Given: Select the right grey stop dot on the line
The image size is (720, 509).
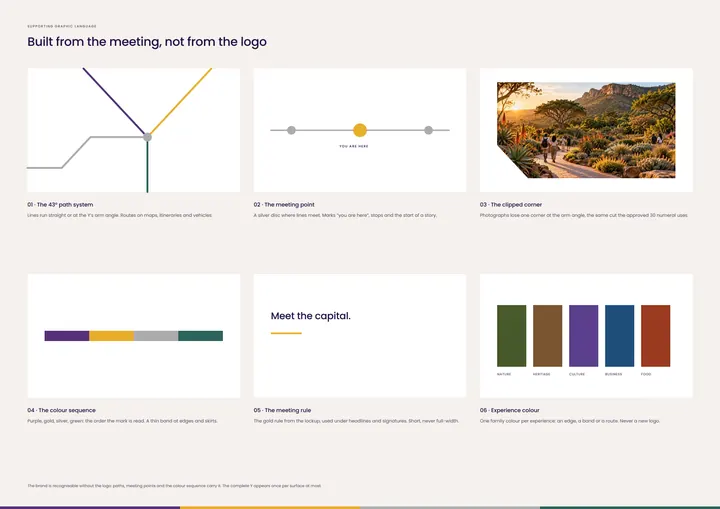Looking at the screenshot, I should pyautogui.click(x=428, y=130).
